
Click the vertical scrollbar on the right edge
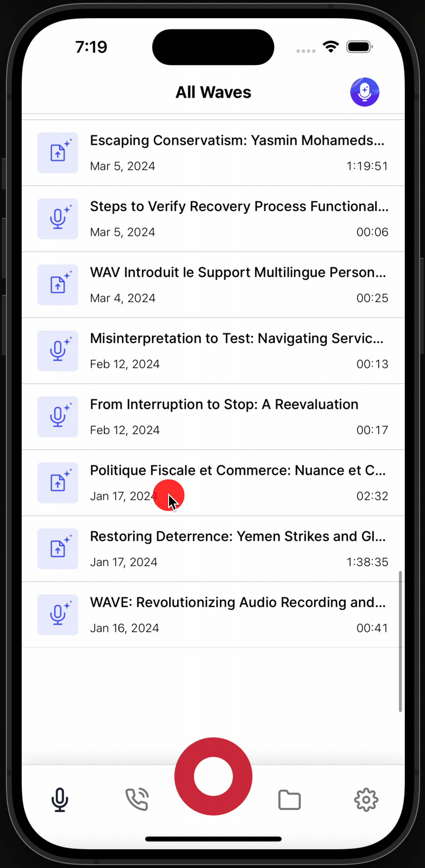(x=400, y=641)
